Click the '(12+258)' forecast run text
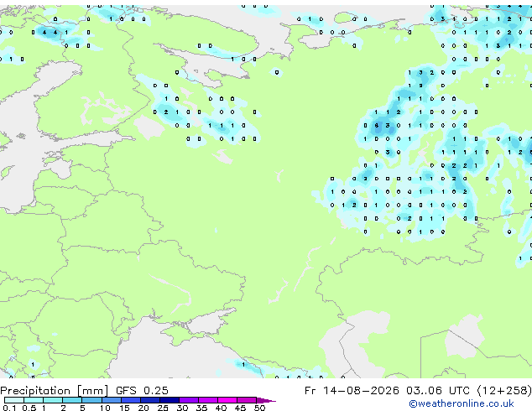532x411 pixels. pos(504,391)
